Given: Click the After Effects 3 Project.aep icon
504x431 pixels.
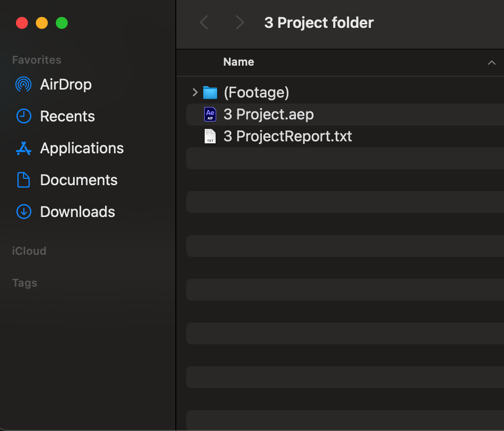Looking at the screenshot, I should click(x=210, y=114).
